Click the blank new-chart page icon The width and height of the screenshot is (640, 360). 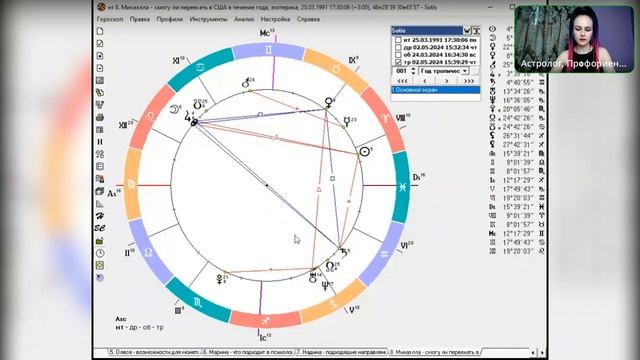click(100, 31)
